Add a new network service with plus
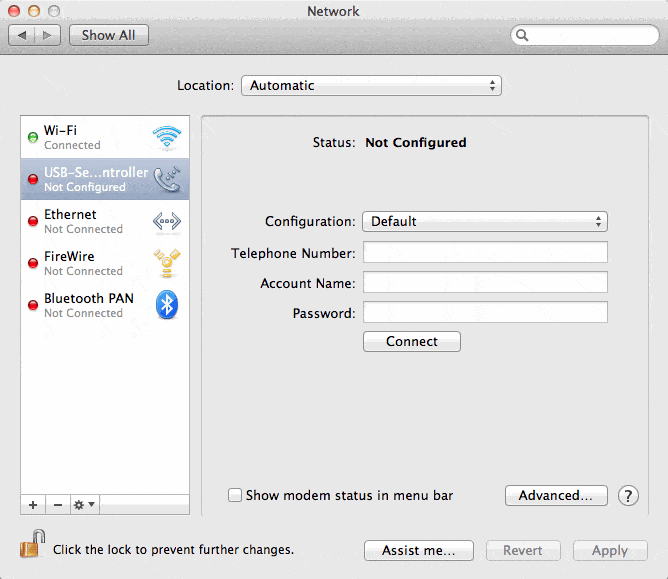668x579 pixels. (x=33, y=505)
